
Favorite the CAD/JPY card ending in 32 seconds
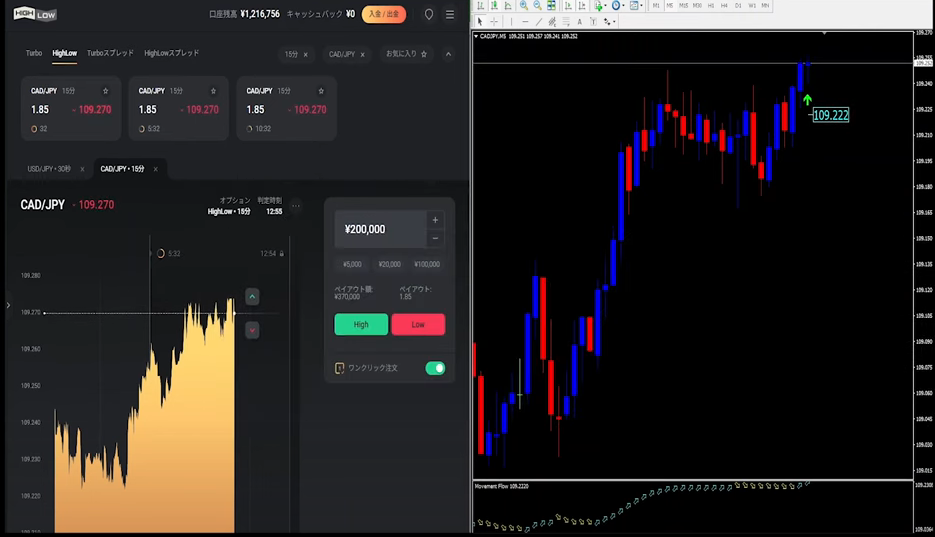[106, 91]
